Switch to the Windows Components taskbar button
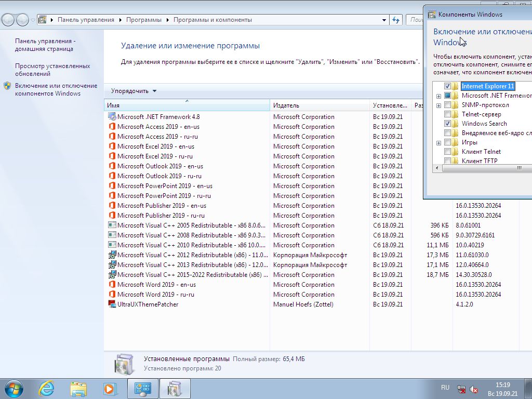Screen dimensions: 532x399 [175, 389]
